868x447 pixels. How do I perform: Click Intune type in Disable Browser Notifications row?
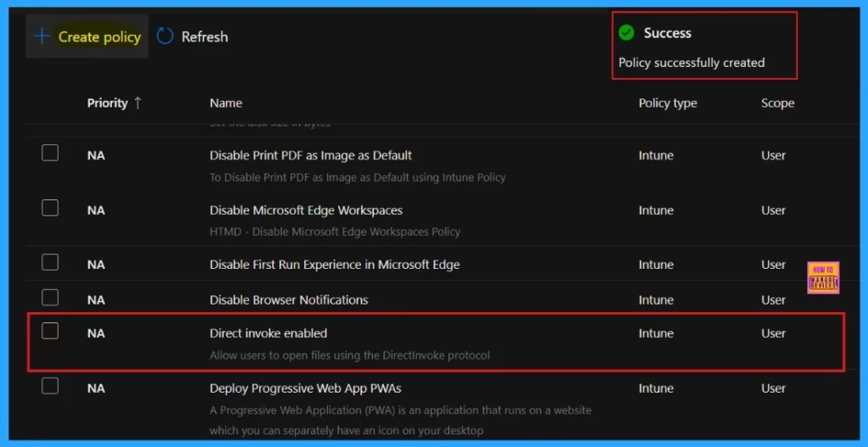[x=656, y=300]
